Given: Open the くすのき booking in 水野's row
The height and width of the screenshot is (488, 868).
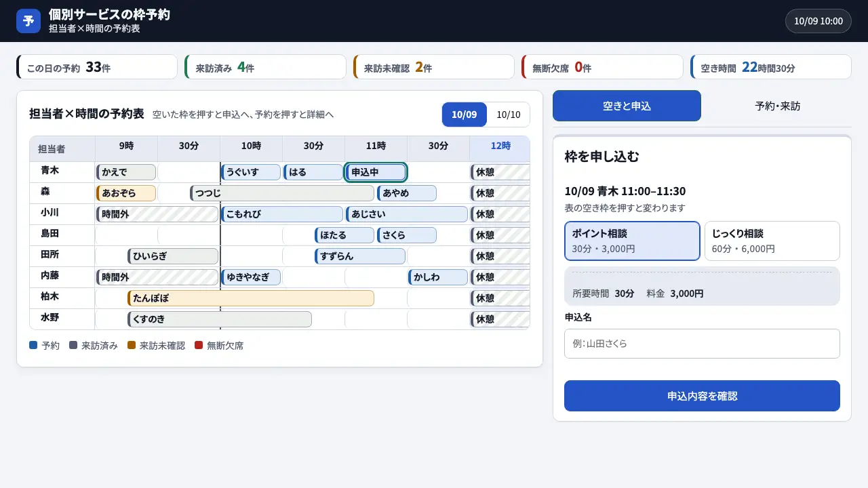Looking at the screenshot, I should [x=220, y=319].
